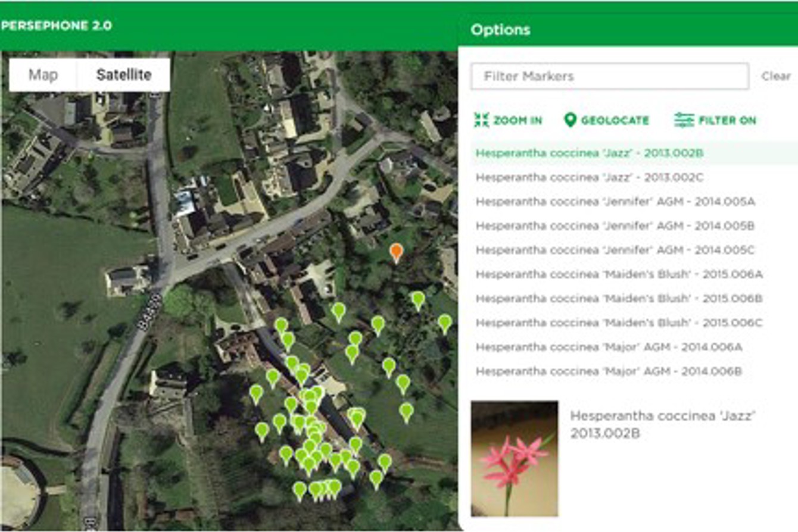
Task: Select 'Major' AGM 2014.006A list item
Action: click(x=609, y=347)
